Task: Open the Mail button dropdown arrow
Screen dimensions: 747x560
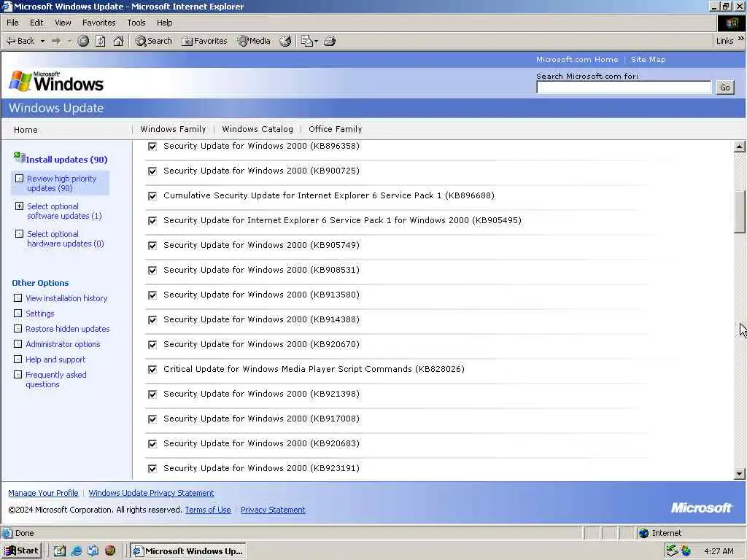Action: 317,42
